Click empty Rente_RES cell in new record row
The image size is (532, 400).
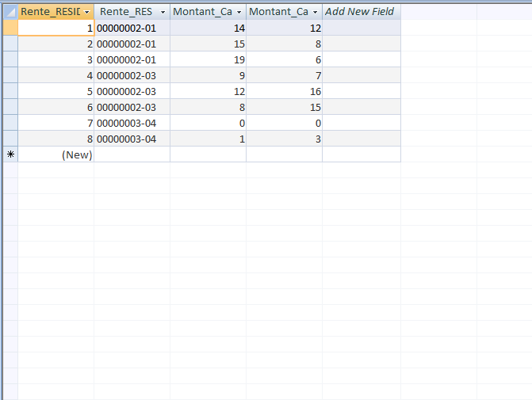132,154
